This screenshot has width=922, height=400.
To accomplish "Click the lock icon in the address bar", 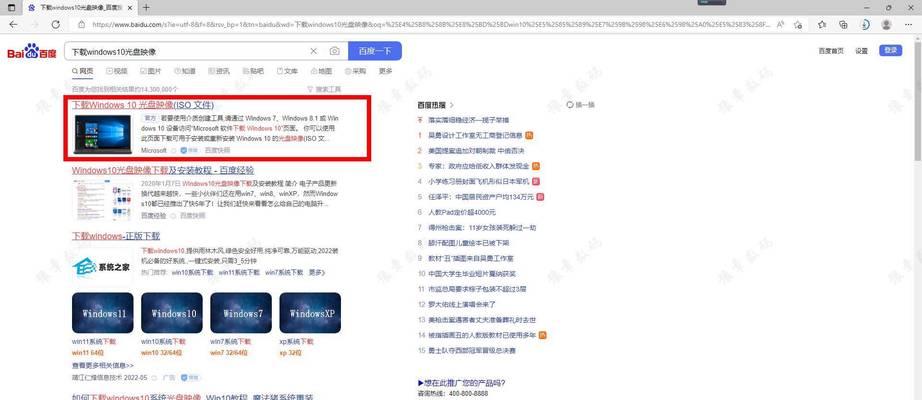I will tap(81, 25).
